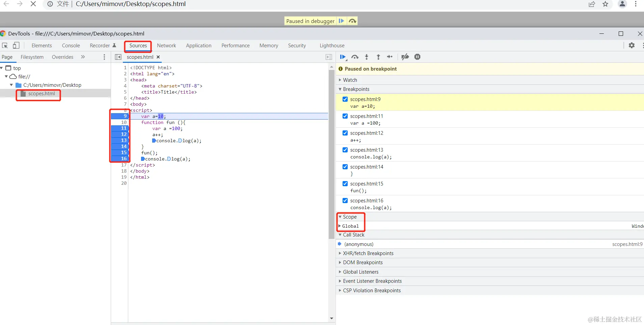Disable breakpoint scopes.html:11 checkbox
This screenshot has height=325, width=644.
(x=345, y=116)
